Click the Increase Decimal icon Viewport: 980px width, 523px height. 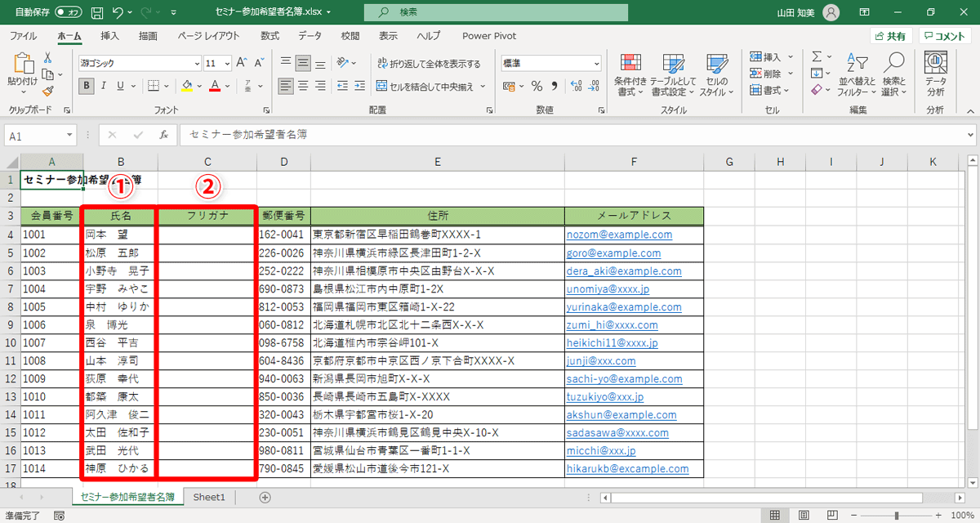pos(575,86)
